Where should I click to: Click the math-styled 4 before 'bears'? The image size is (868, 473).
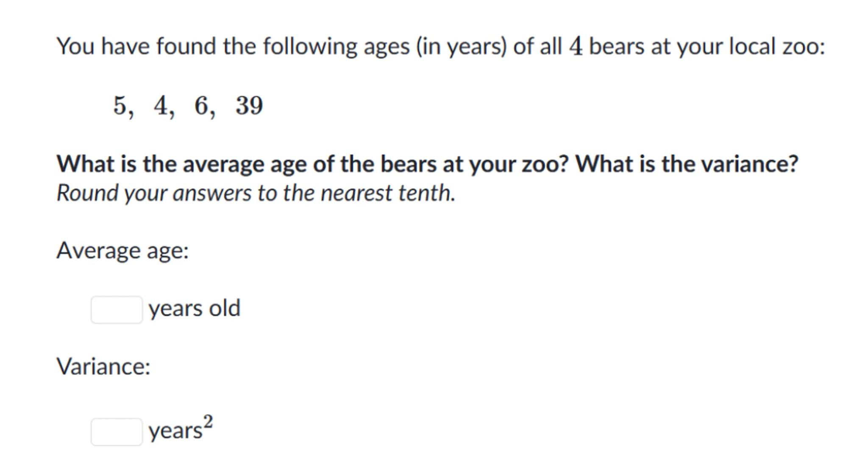click(576, 46)
